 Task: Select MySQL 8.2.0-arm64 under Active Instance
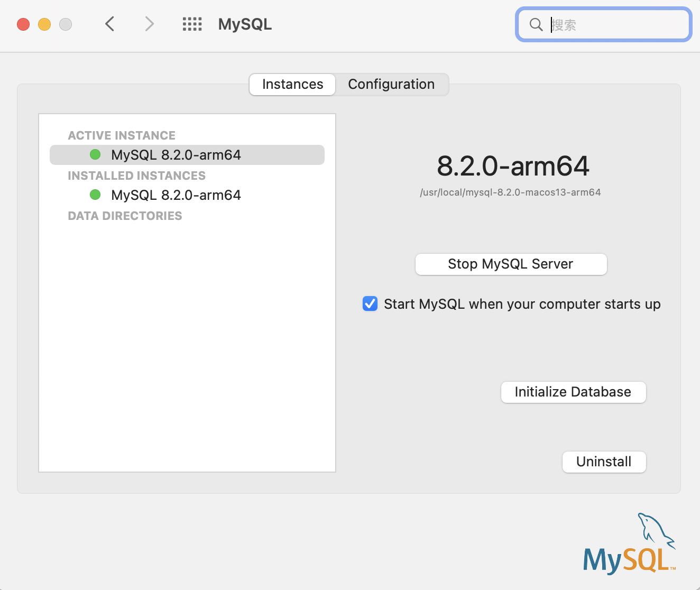pos(176,154)
